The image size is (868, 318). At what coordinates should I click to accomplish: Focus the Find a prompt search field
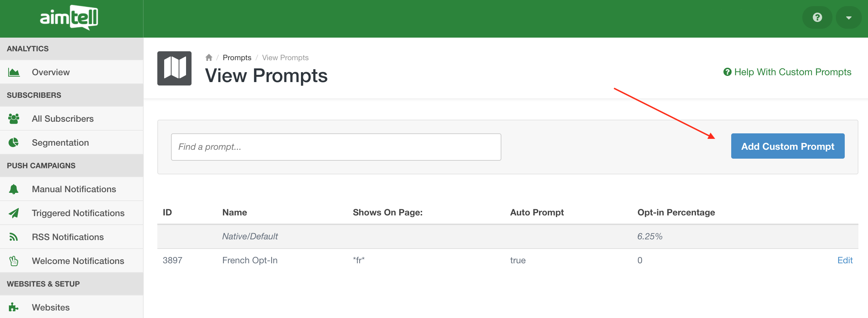(x=336, y=147)
